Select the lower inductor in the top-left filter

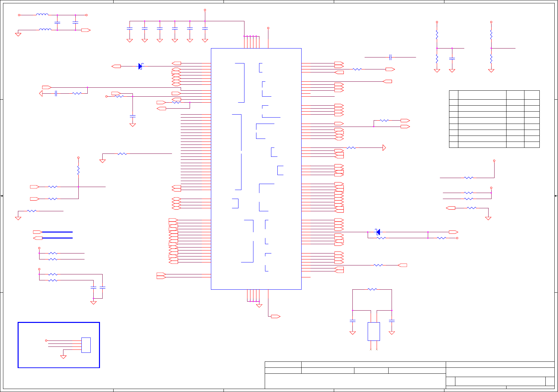(45, 30)
